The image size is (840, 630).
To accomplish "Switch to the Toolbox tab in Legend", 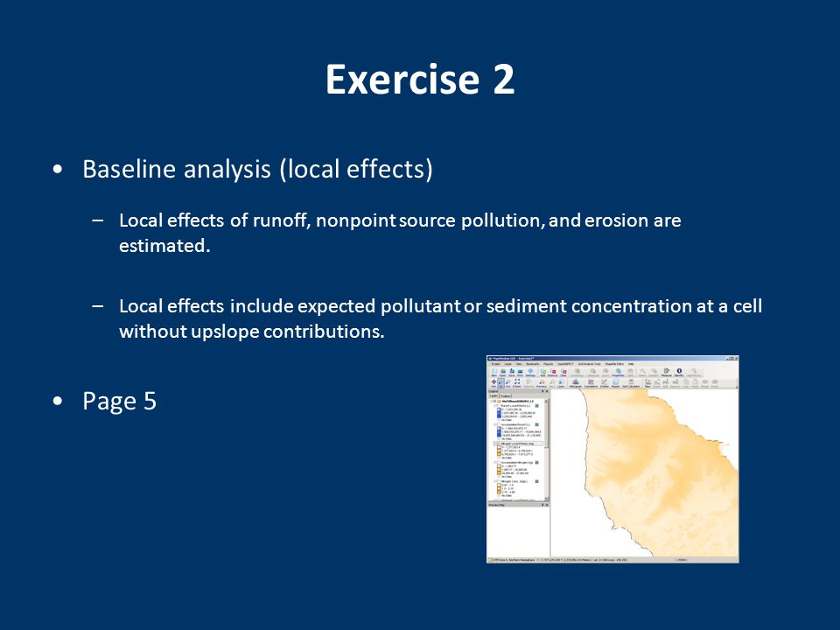I will 506,395.
